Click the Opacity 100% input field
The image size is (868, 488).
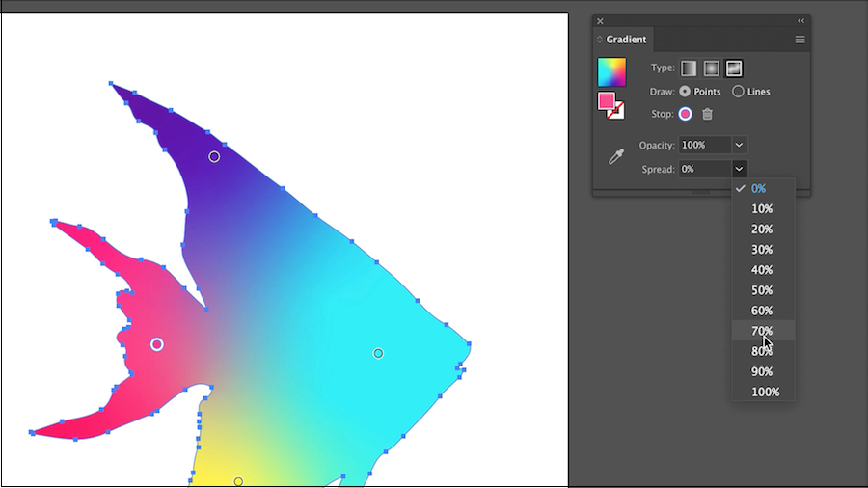click(705, 145)
